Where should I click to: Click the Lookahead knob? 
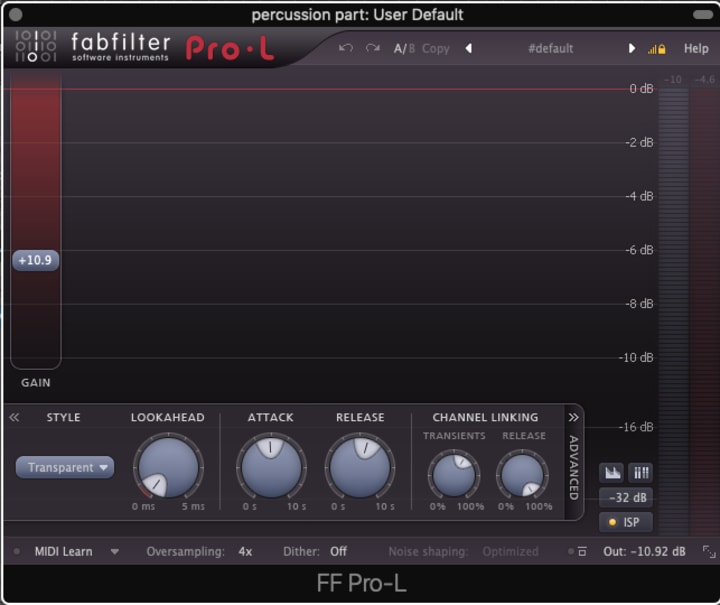[x=169, y=466]
